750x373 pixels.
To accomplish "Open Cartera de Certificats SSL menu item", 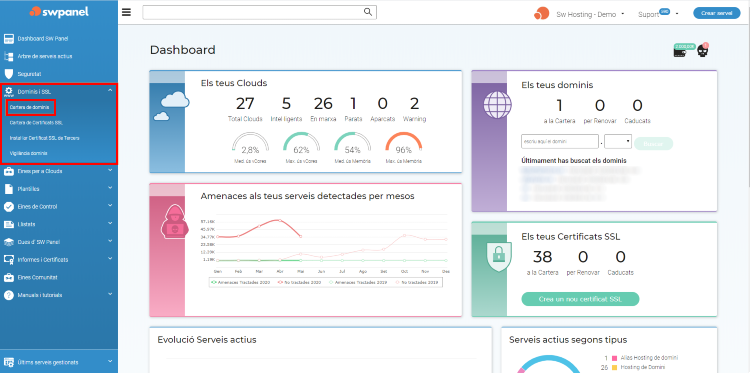I will 37,123.
